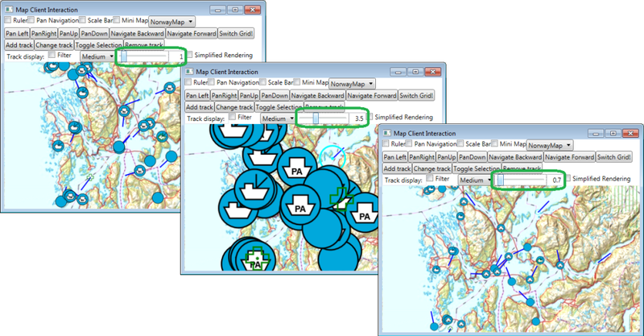Select the cyan-outlined highlighted track in the 3.5 window map
This screenshot has height=336, width=644.
(x=332, y=157)
